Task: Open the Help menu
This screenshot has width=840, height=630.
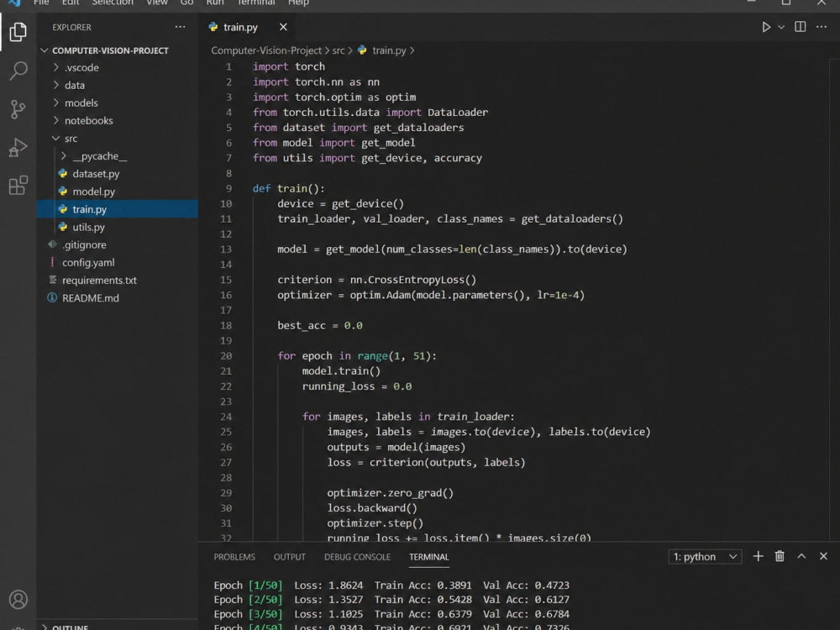Action: click(298, 3)
